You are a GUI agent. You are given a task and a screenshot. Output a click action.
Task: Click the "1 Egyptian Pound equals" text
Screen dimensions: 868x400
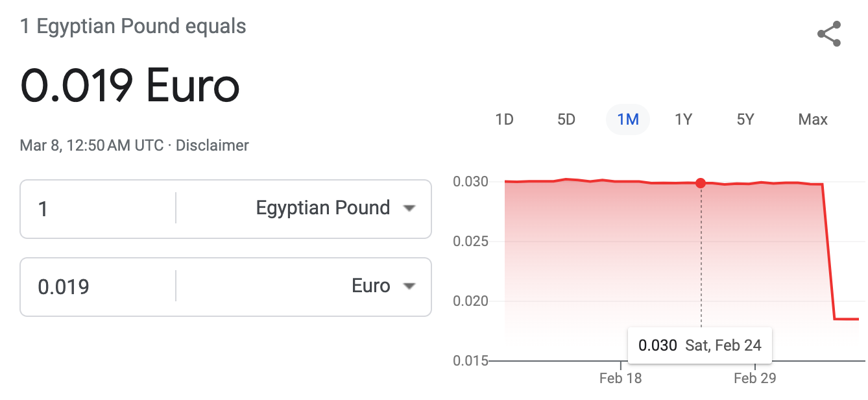pos(133,27)
